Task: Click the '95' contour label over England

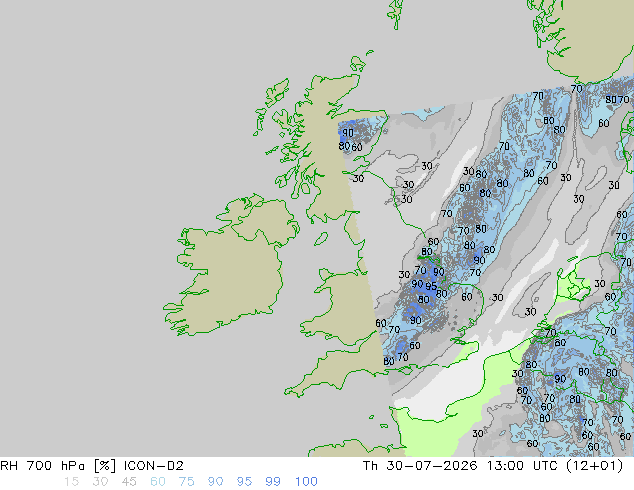Action: pos(431,286)
